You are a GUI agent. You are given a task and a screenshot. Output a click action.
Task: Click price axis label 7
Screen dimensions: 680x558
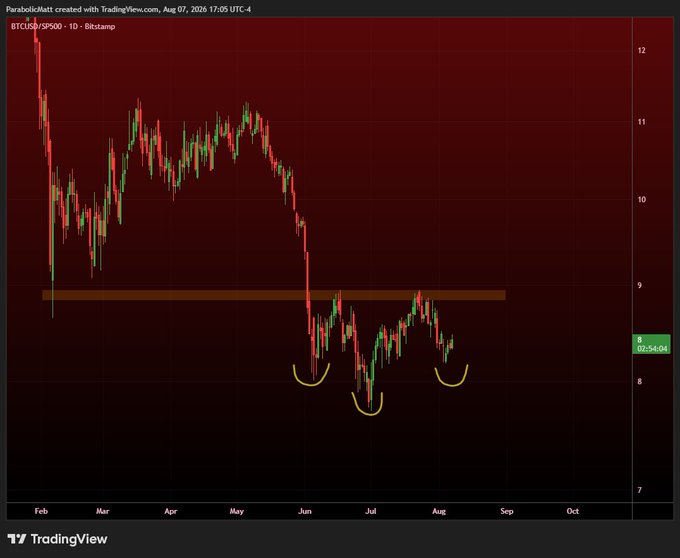640,490
